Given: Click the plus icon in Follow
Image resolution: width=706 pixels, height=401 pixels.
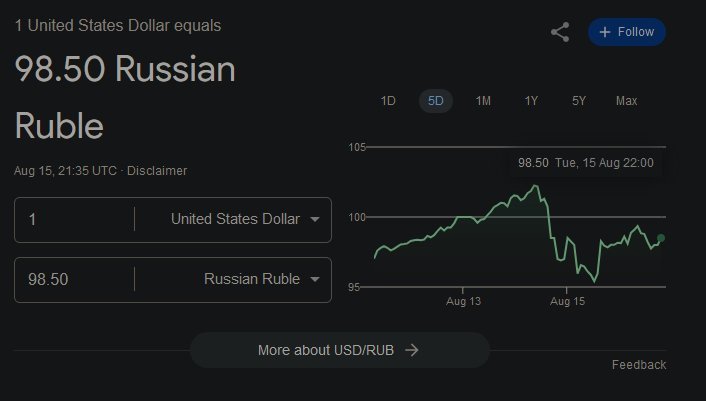Looking at the screenshot, I should [x=605, y=32].
